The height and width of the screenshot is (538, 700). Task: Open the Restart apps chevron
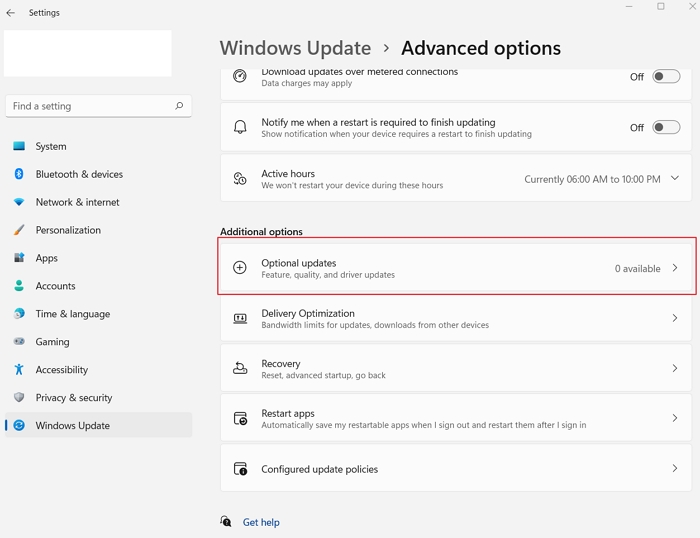click(x=675, y=418)
